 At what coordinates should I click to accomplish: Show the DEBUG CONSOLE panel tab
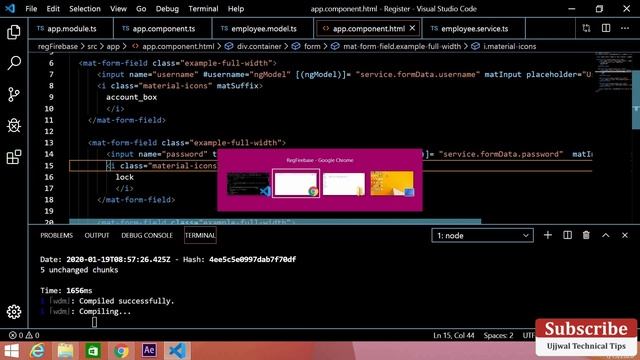pyautogui.click(x=147, y=236)
